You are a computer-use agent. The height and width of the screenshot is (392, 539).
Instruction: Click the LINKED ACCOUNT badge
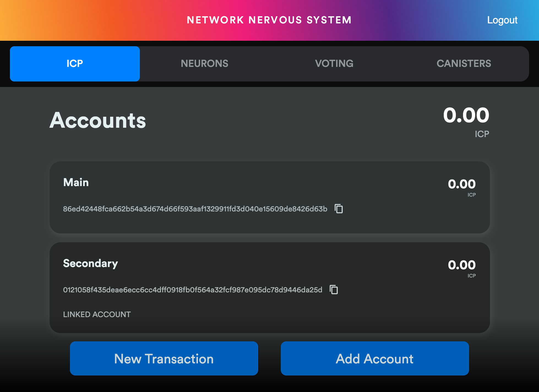97,314
